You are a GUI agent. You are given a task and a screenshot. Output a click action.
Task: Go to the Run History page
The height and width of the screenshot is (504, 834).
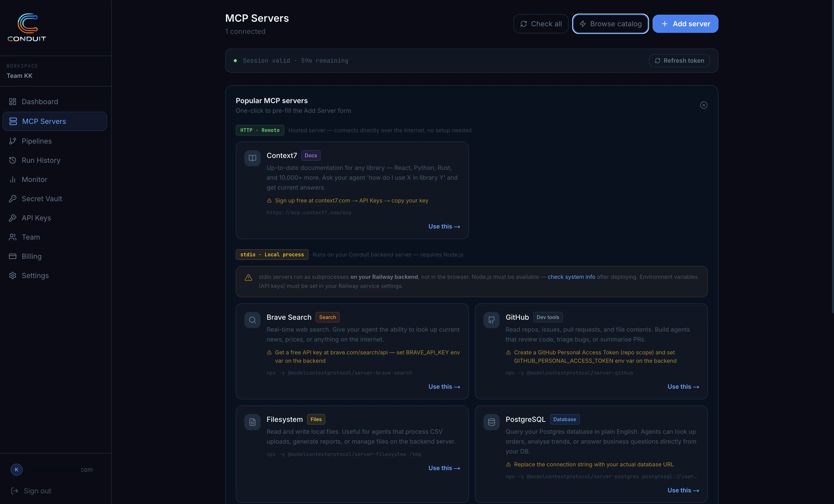click(x=41, y=161)
